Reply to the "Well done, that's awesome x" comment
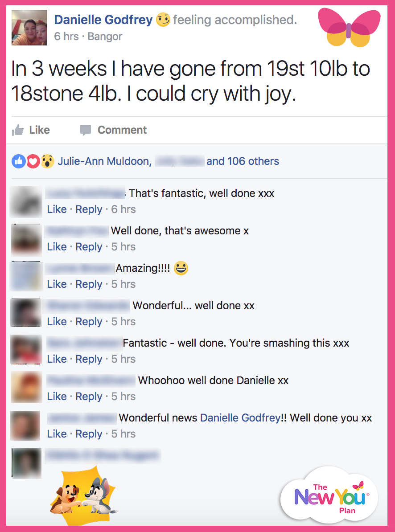395x532 pixels. point(89,247)
